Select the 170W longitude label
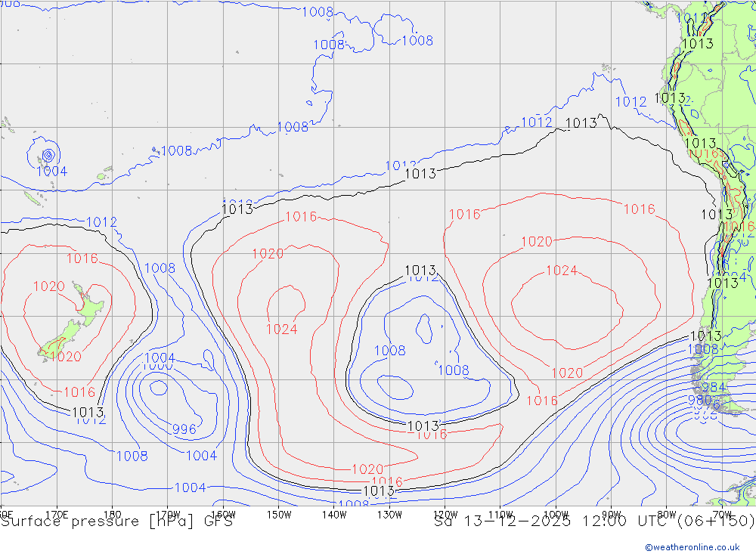This screenshot has height=554, width=756. pos(168,515)
